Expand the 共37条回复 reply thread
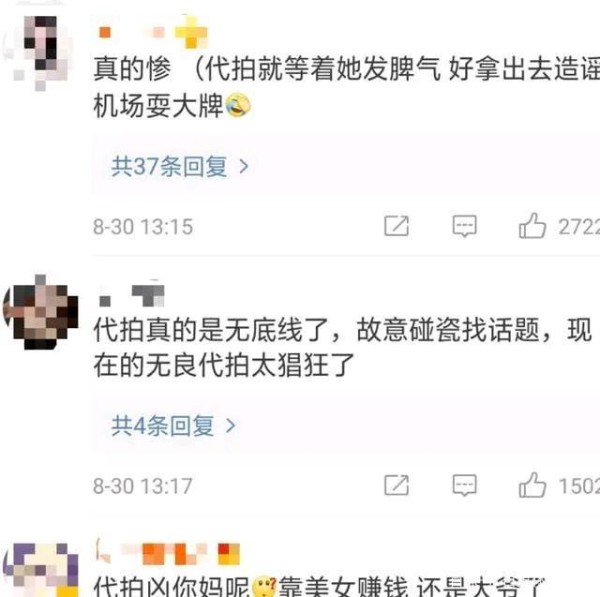 [x=180, y=166]
